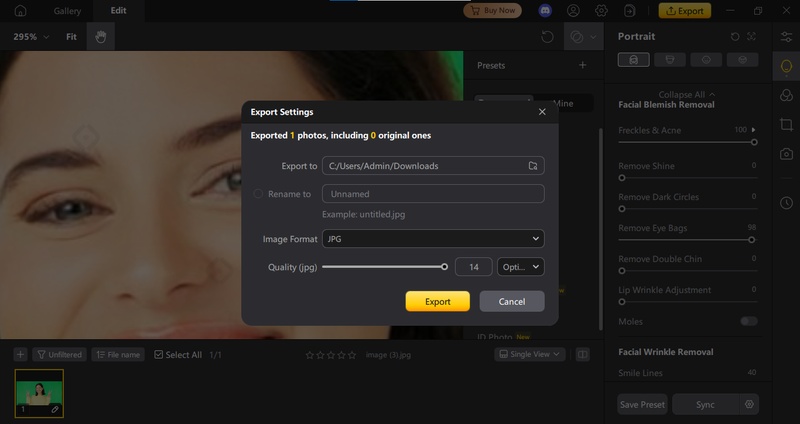Open the History clock icon in sidebar
This screenshot has height=424, width=800.
tap(786, 203)
